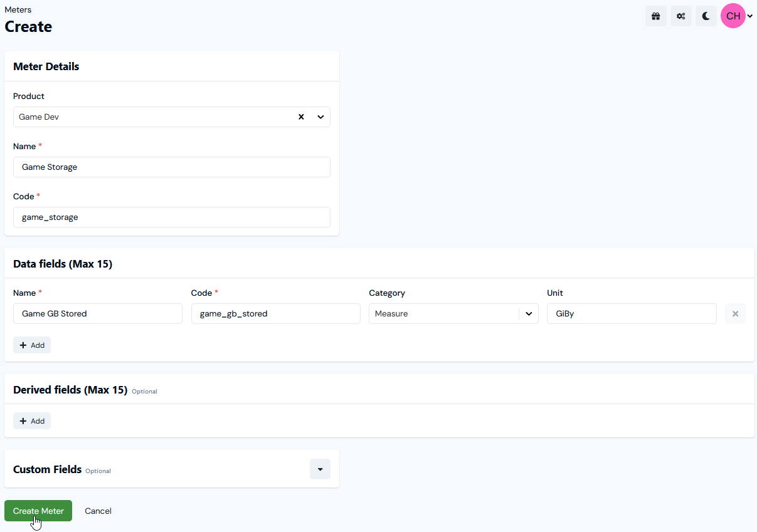Open settings via the gears icon
Screen dimensions: 757x532
pyautogui.click(x=681, y=16)
